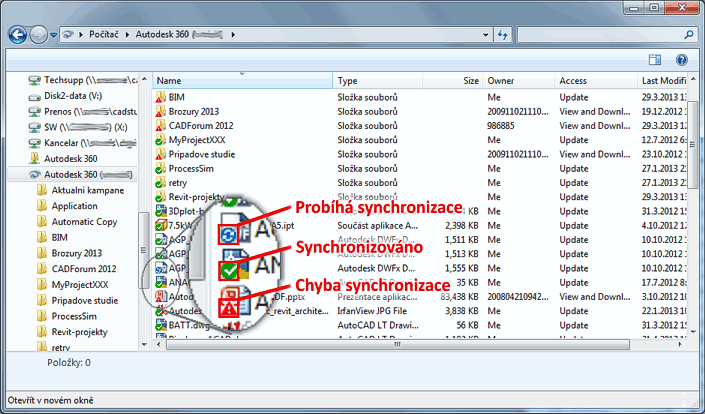Screen dimensions: 705x414
Task: Click the file list scroll left arrow
Action: pos(158,345)
